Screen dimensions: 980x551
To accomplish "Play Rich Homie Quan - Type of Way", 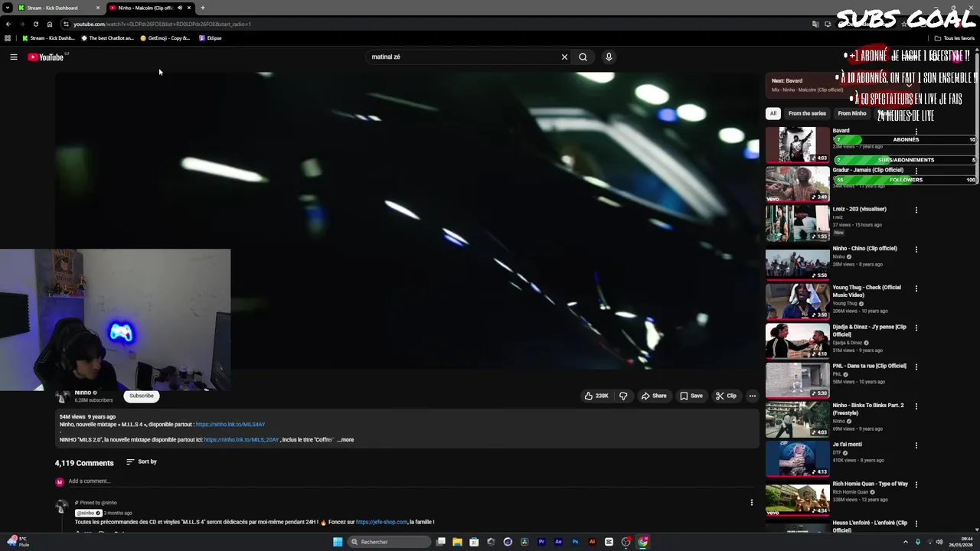I will pos(797,498).
